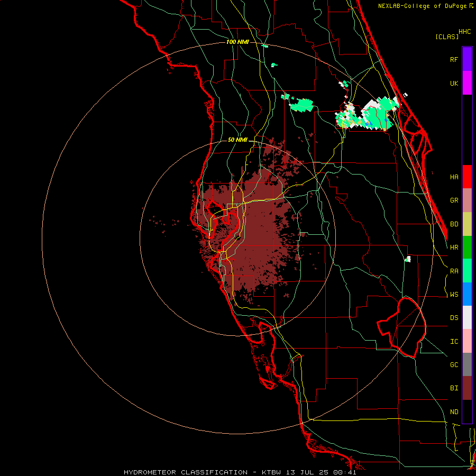Screen dimensions: 476x476
Task: Click the DS white legend swatch
Action: (x=467, y=317)
